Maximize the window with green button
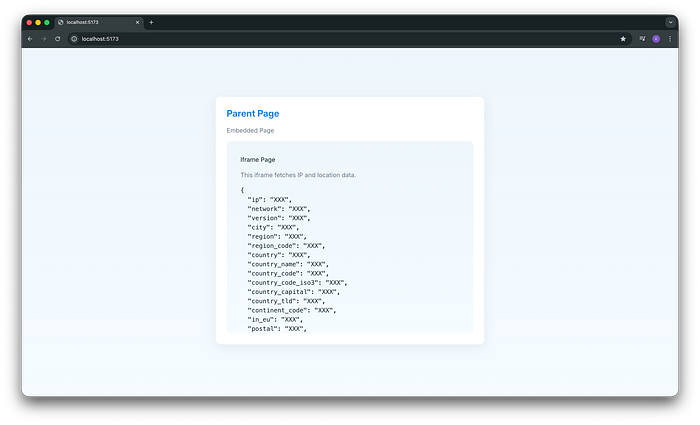Screen dimensions: 700x425 (47, 22)
